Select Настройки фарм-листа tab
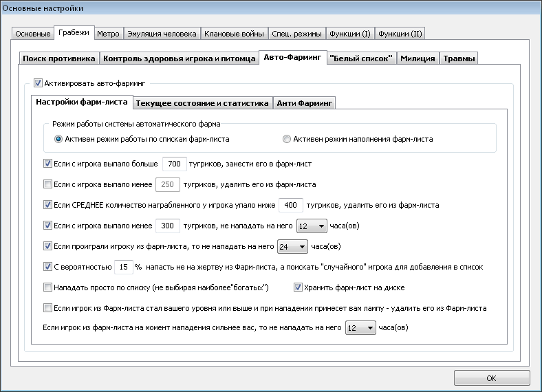This screenshot has height=392, width=542. (x=82, y=102)
